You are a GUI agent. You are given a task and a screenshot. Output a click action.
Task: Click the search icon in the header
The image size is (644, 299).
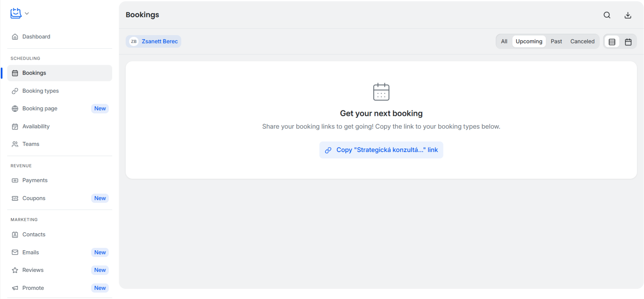pyautogui.click(x=607, y=15)
